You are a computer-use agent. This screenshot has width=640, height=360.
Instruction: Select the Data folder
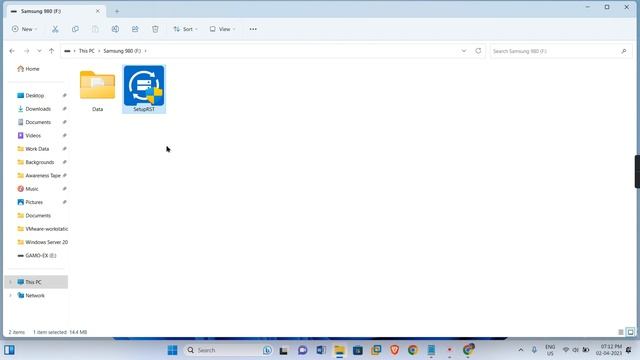tap(98, 90)
